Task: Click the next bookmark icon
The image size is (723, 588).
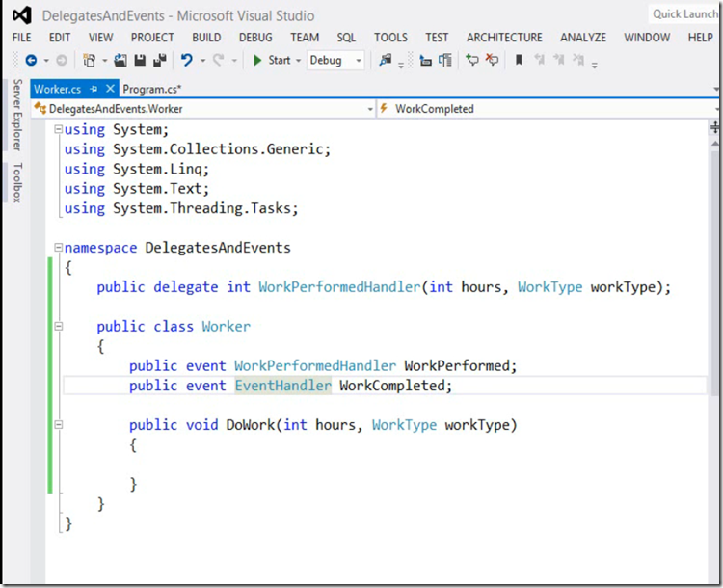Action: (x=558, y=60)
